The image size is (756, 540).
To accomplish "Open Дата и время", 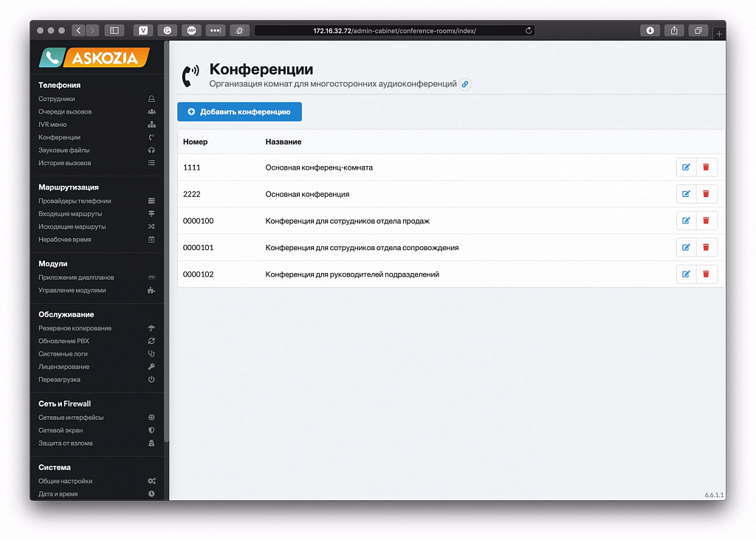I will pos(97,494).
